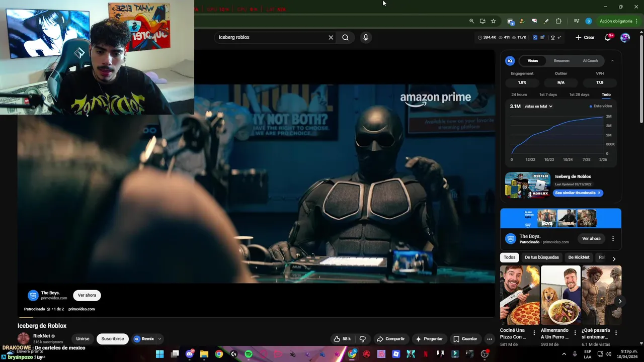Screen dimensions: 644x362
Task: Open File Explorer from the taskbar
Action: point(204,354)
